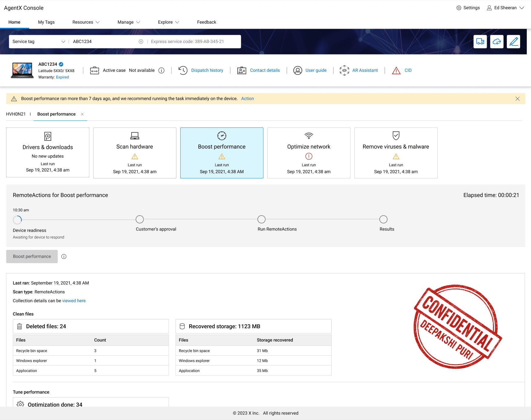The height and width of the screenshot is (420, 531).
Task: Clear the ABC1234 search field
Action: coord(141,41)
